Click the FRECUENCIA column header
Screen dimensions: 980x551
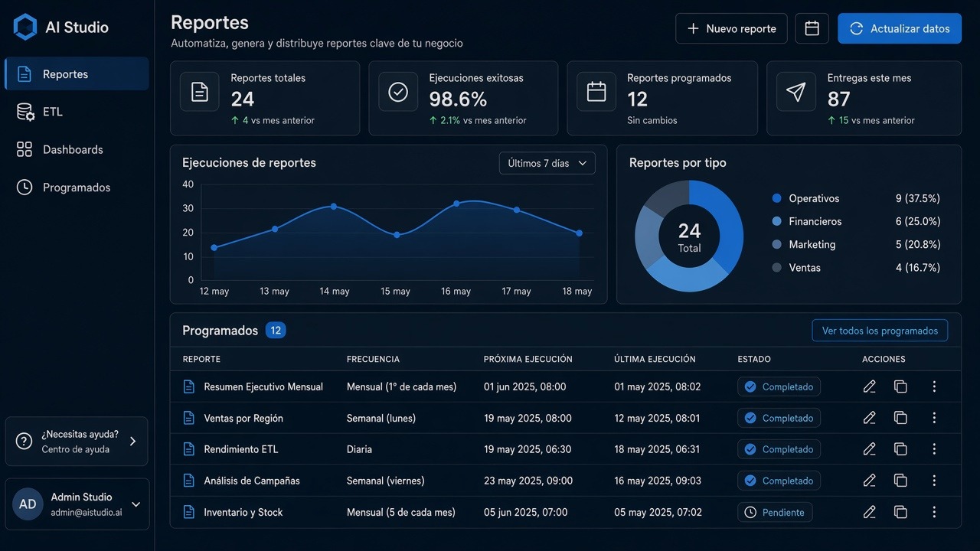[373, 359]
